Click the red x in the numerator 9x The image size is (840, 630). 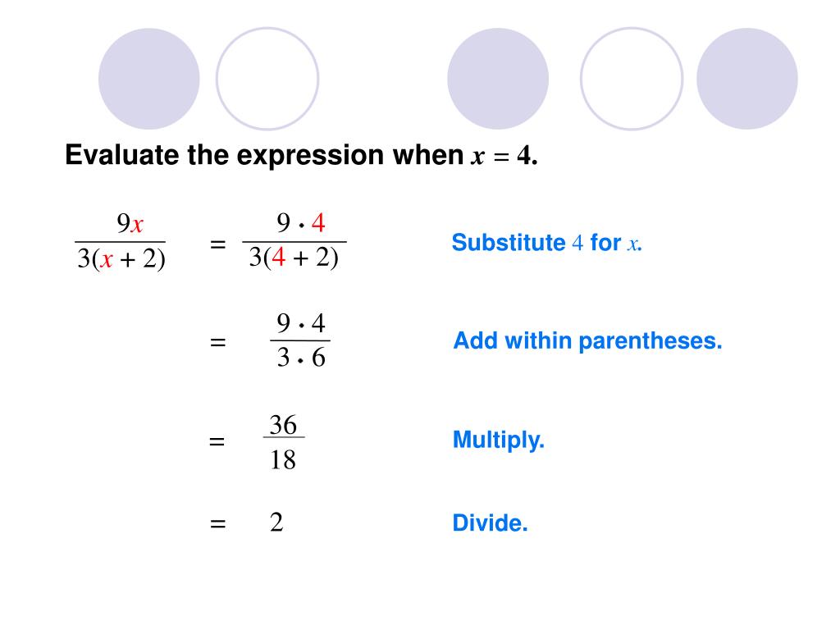point(137,225)
